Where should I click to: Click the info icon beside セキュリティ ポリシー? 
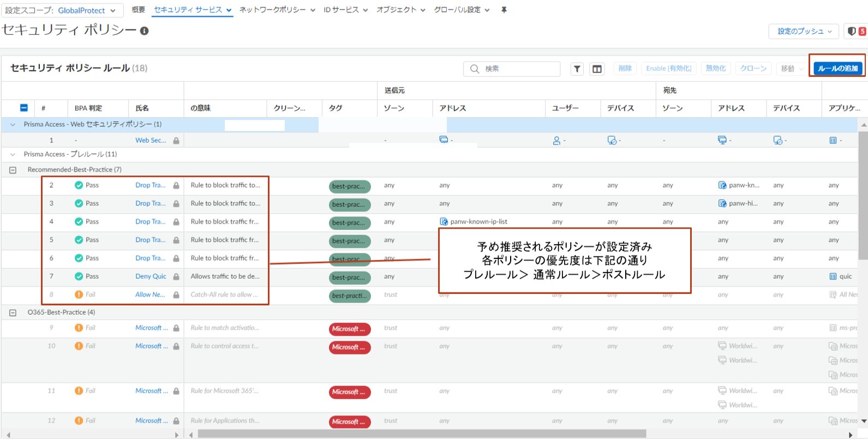(x=145, y=31)
